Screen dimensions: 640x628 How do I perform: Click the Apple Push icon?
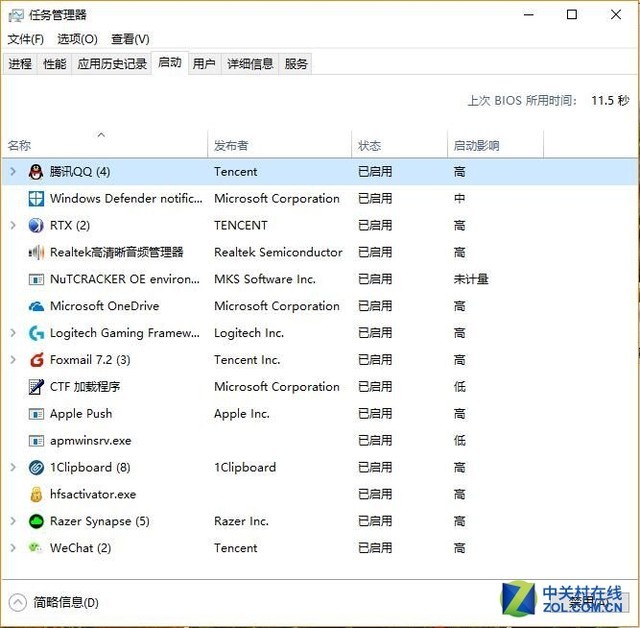pos(36,414)
